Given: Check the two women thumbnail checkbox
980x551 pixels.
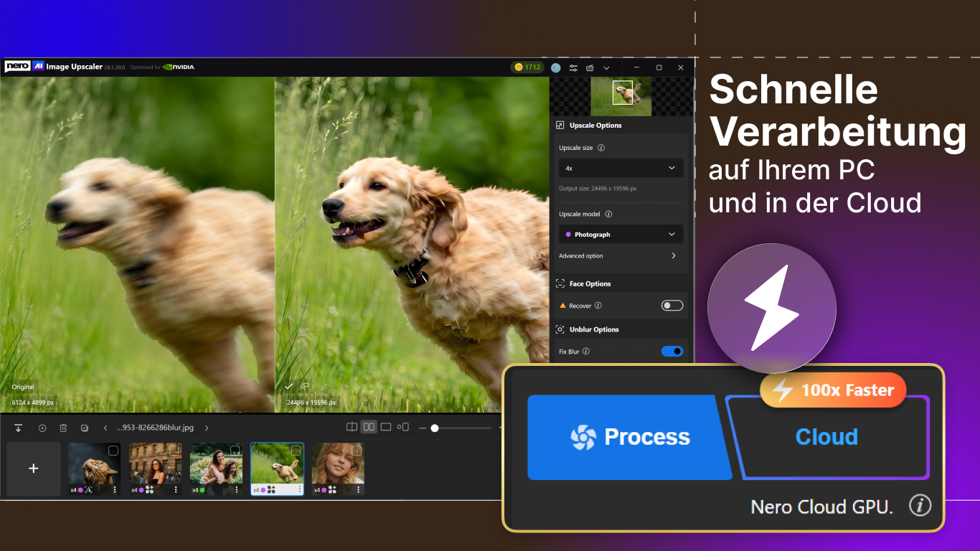Looking at the screenshot, I should point(235,451).
